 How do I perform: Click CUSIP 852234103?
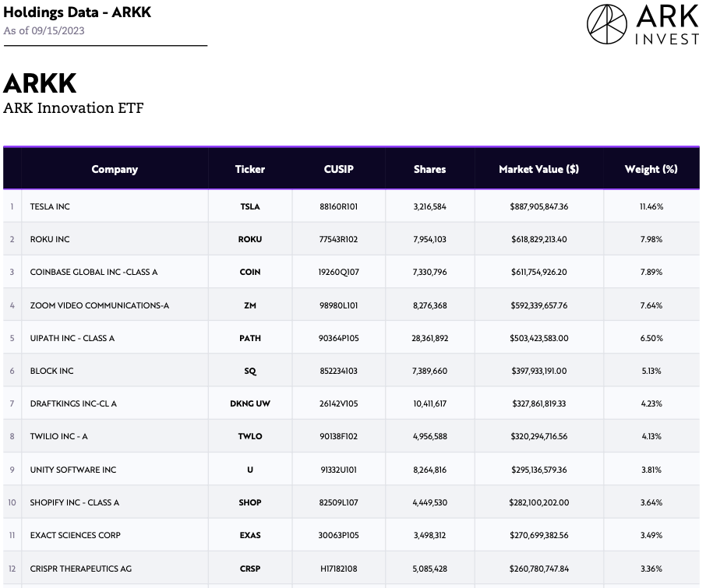click(x=339, y=371)
